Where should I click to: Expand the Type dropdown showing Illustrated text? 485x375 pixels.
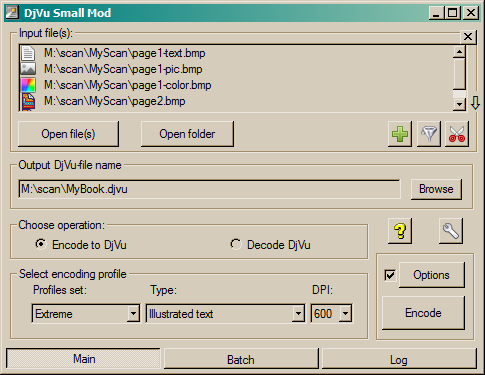(x=298, y=314)
